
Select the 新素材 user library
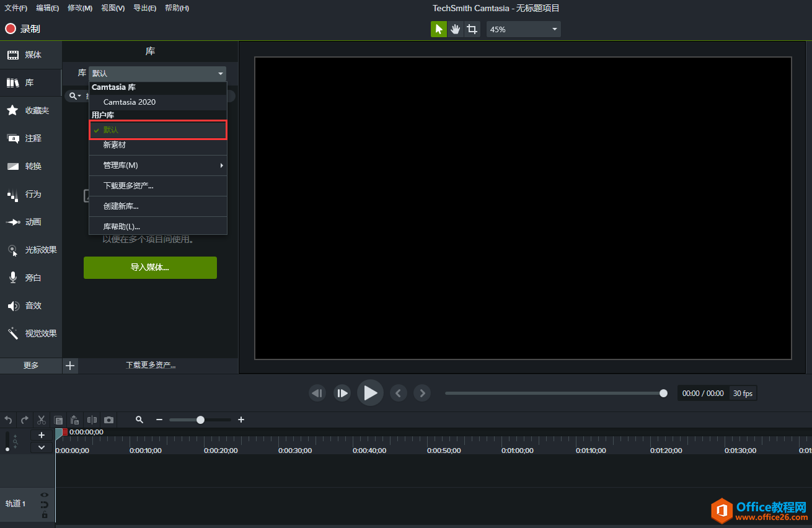coord(158,145)
